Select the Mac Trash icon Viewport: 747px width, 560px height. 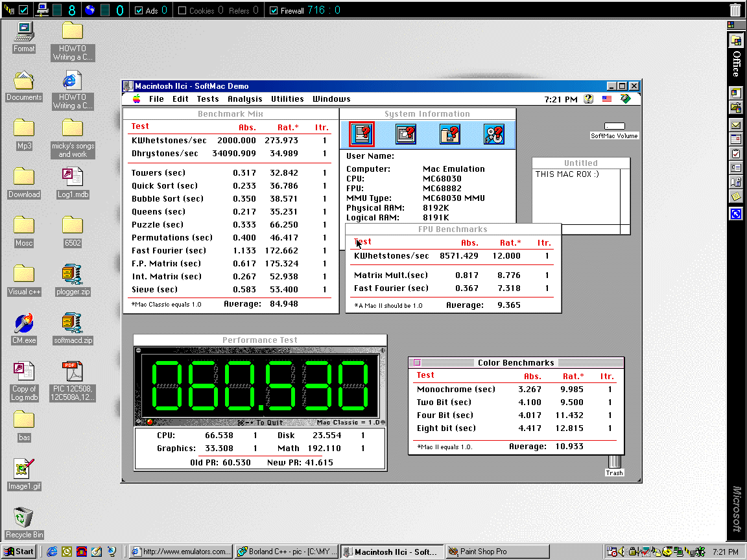click(614, 462)
